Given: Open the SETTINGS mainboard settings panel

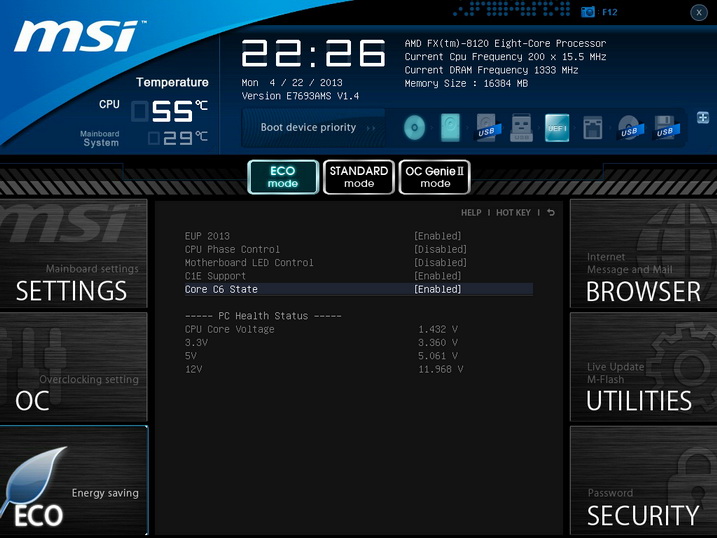Looking at the screenshot, I should coord(74,254).
